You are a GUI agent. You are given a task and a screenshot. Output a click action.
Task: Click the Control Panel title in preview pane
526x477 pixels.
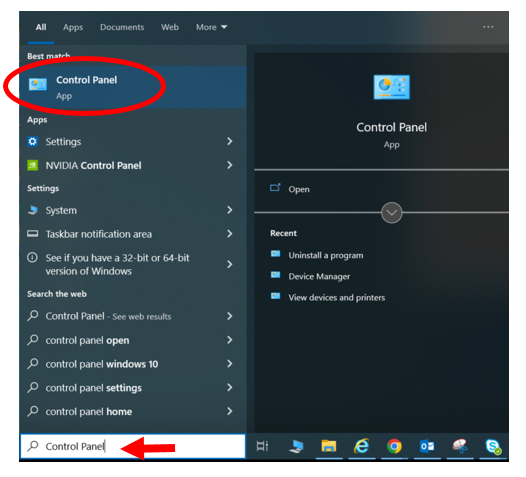(391, 127)
